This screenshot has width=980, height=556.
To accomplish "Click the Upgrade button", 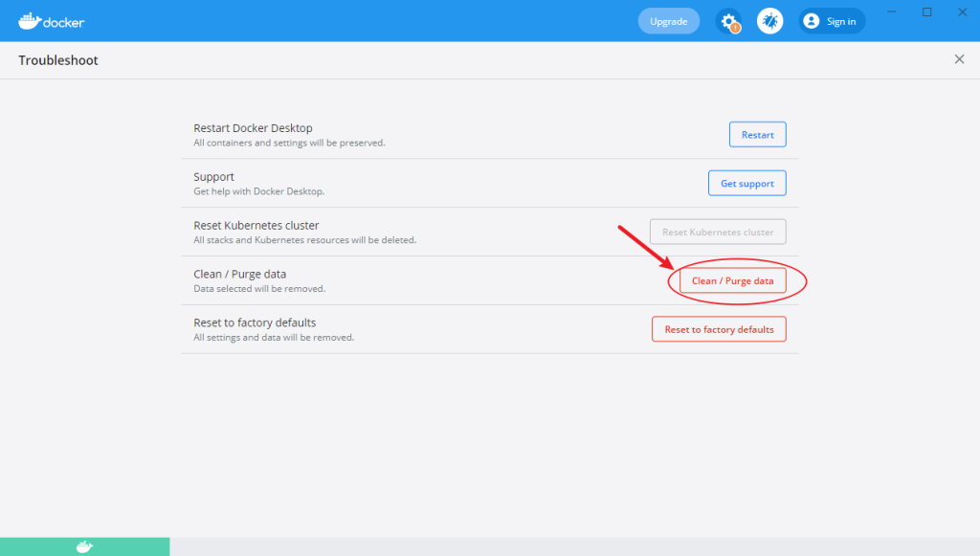I will 669,21.
